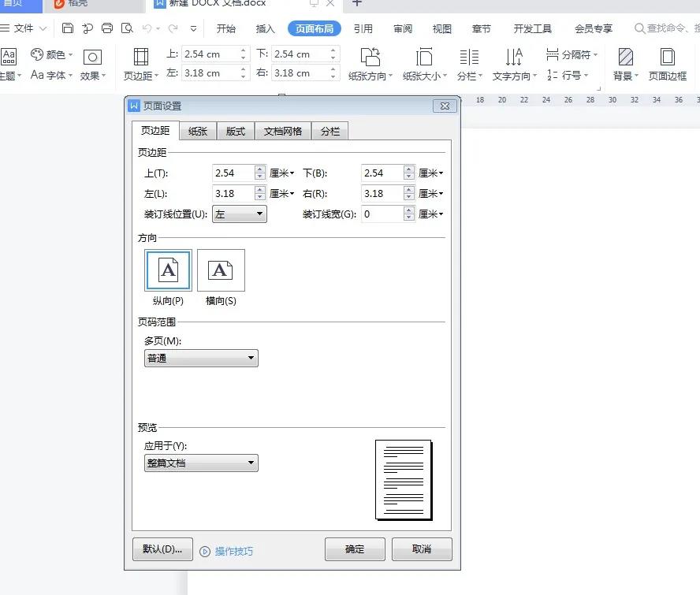700x595 pixels.
Task: Decrease dialog 左(L) margin with down stepper
Action: point(260,197)
